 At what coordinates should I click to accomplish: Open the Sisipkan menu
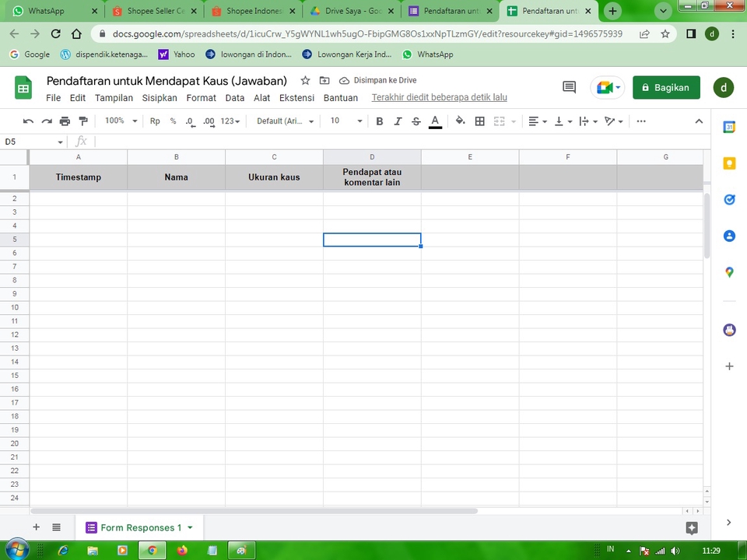(x=160, y=98)
